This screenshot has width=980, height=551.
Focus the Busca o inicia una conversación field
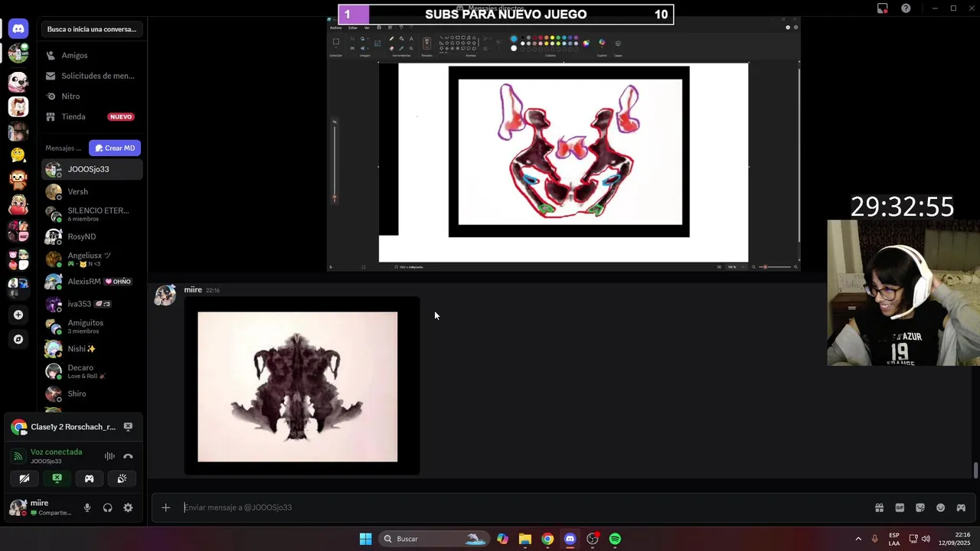[x=92, y=29]
